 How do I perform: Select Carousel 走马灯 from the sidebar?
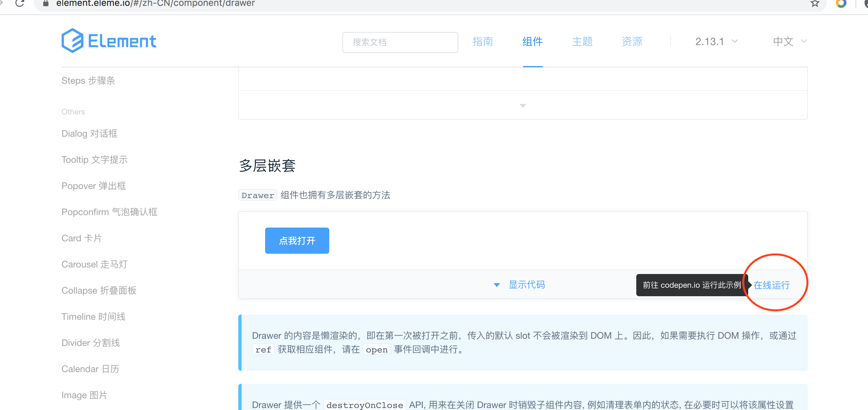[94, 264]
